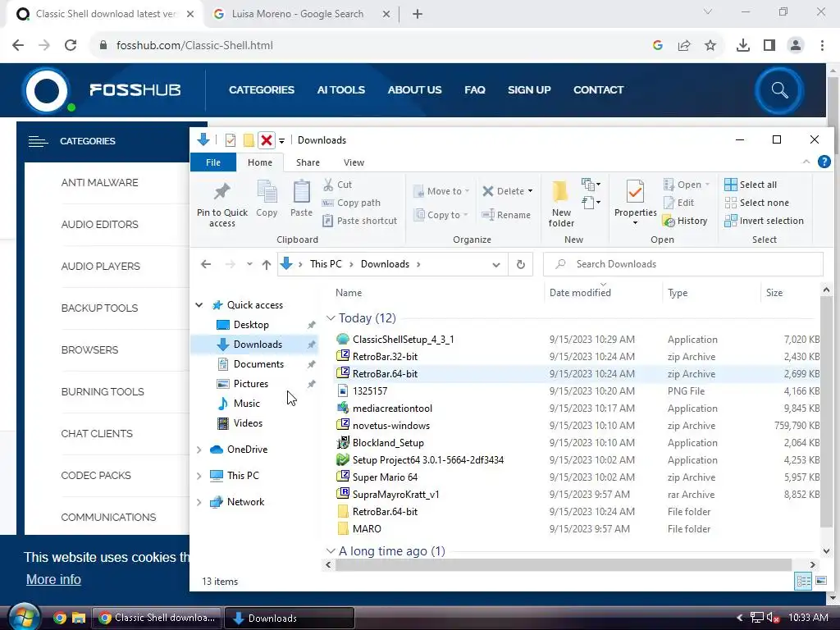The image size is (840, 630).
Task: Click the Edit command in Open group
Action: 678,203
